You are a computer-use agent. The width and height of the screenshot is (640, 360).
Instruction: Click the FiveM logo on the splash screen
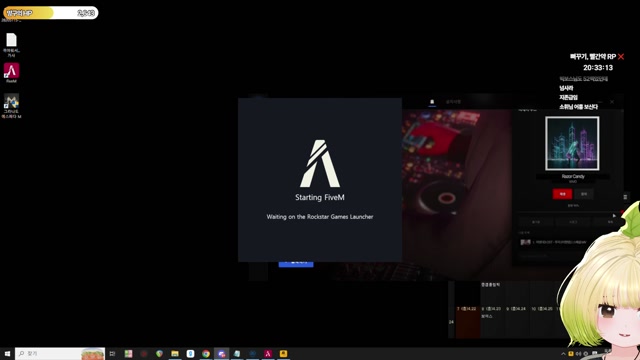pos(320,163)
